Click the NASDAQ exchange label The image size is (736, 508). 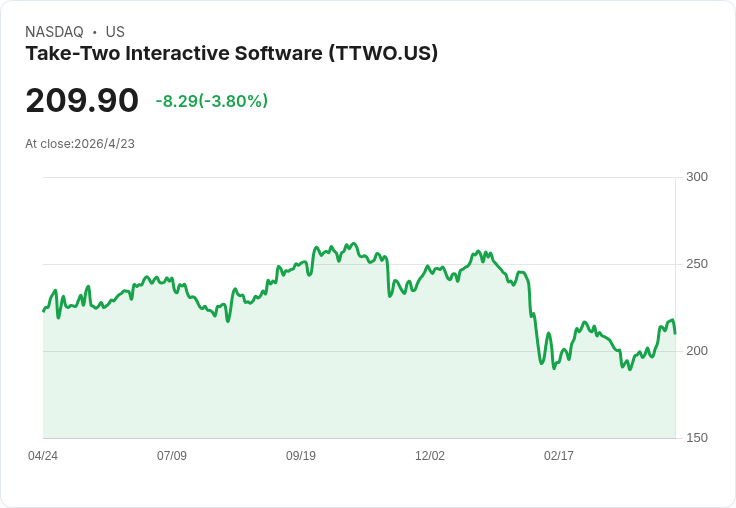(54, 32)
